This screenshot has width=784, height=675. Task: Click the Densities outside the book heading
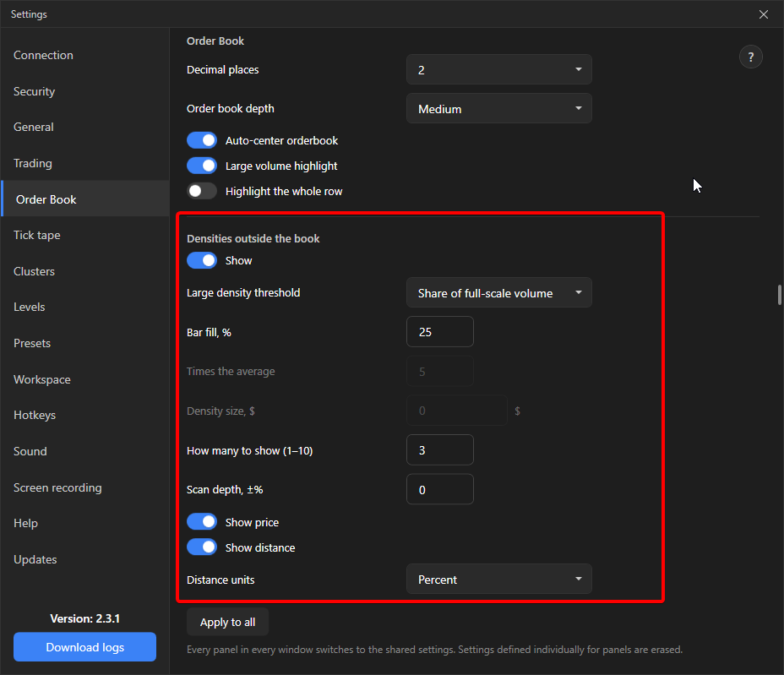(x=253, y=238)
